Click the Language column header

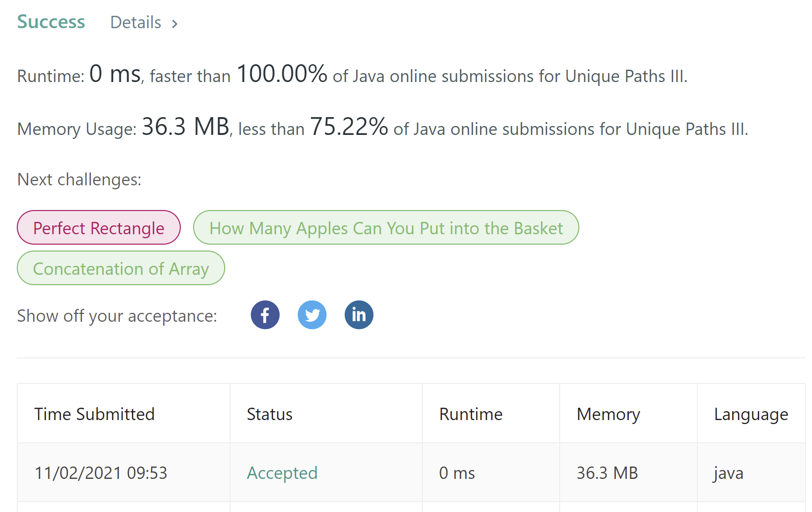pos(751,414)
